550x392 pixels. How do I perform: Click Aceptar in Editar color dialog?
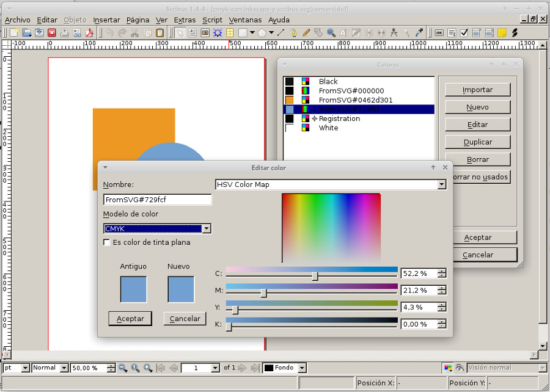click(130, 319)
